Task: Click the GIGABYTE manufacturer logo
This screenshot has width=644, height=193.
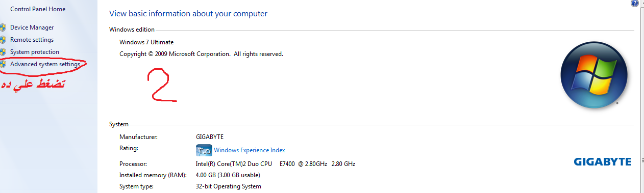Action: (x=603, y=162)
